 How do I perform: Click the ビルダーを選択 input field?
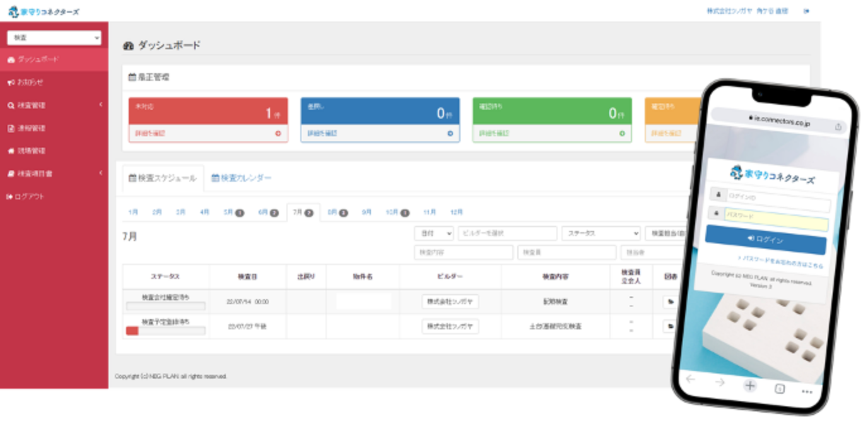click(507, 233)
